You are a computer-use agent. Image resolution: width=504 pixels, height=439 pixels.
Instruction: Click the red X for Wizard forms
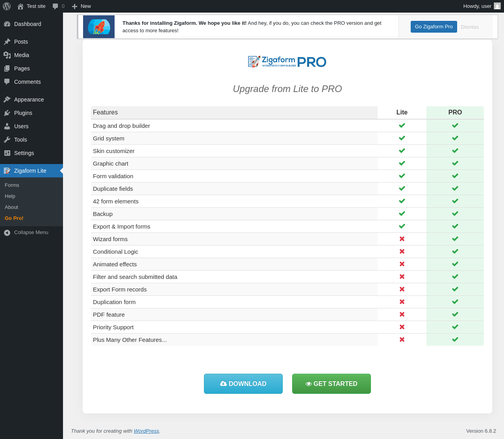(402, 239)
